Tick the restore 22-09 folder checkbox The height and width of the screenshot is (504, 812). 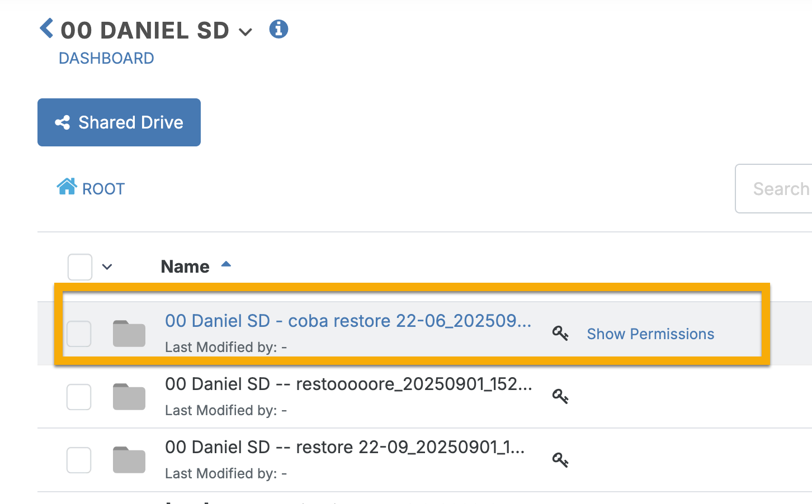click(x=79, y=460)
